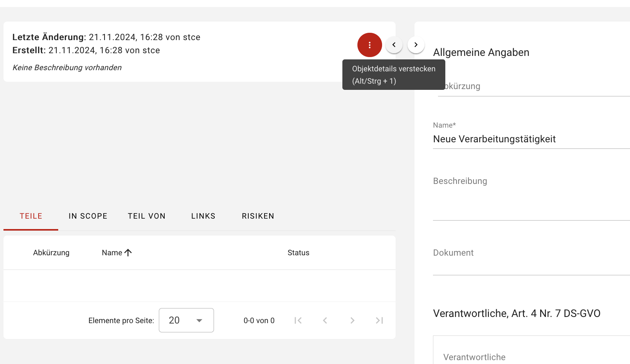Viewport: 630px width, 364px height.
Task: Navigate to the next object using right chevron
Action: click(416, 44)
